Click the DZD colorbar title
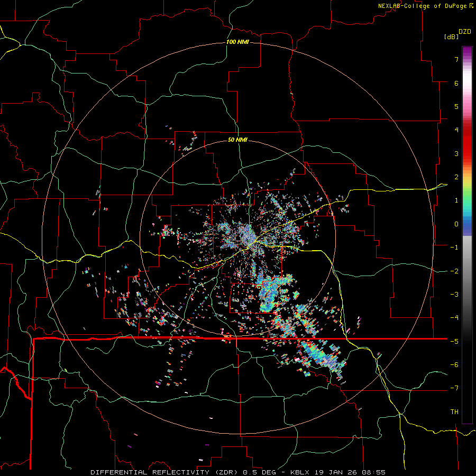 click(x=465, y=32)
